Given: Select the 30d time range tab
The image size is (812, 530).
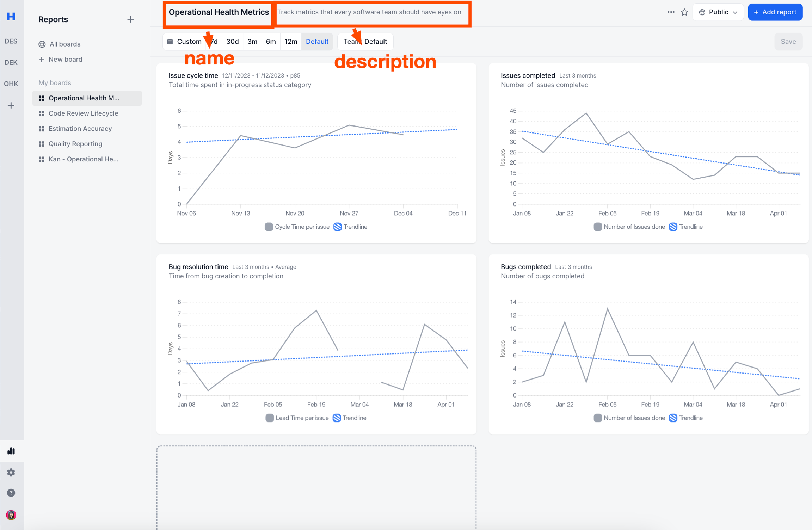Looking at the screenshot, I should 232,42.
